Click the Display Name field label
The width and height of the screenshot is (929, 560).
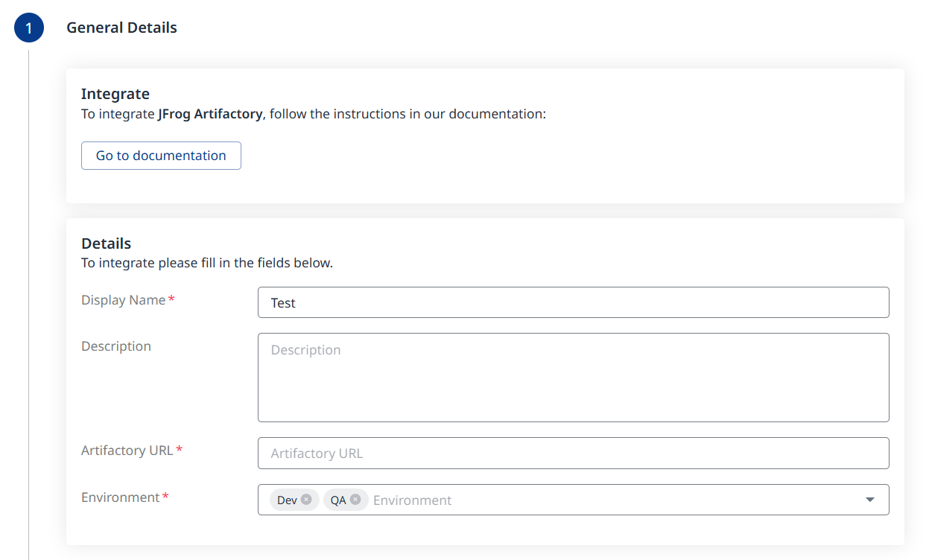pyautogui.click(x=124, y=300)
